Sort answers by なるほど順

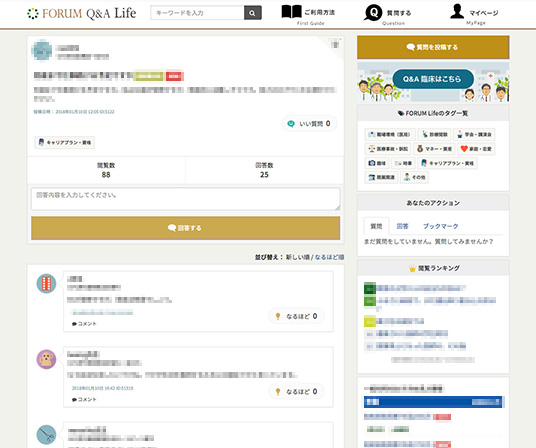pyautogui.click(x=329, y=257)
